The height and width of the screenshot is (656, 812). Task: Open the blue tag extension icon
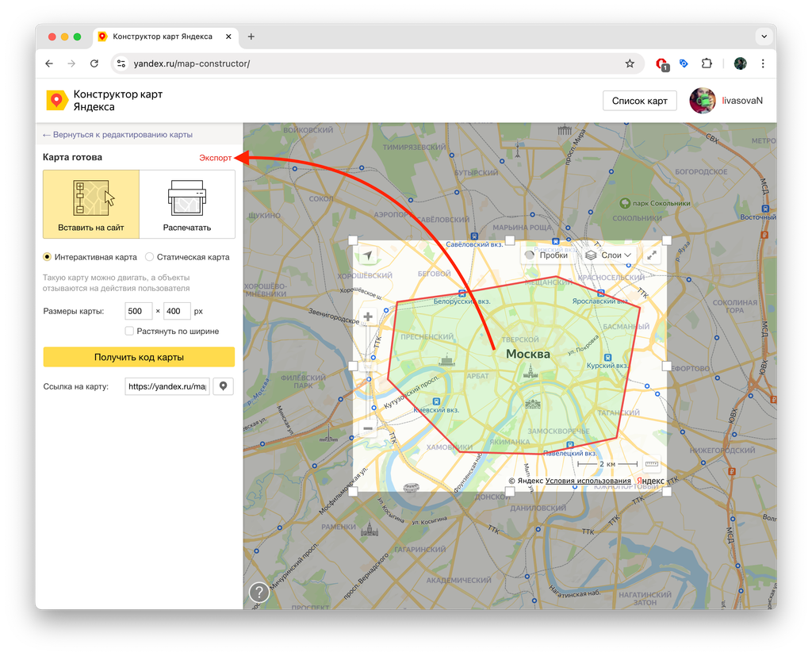pos(684,63)
